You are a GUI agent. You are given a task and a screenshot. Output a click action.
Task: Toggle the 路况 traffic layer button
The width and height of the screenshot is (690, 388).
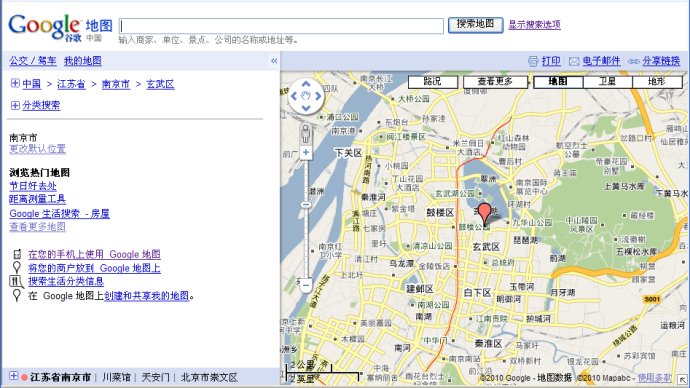coord(433,82)
